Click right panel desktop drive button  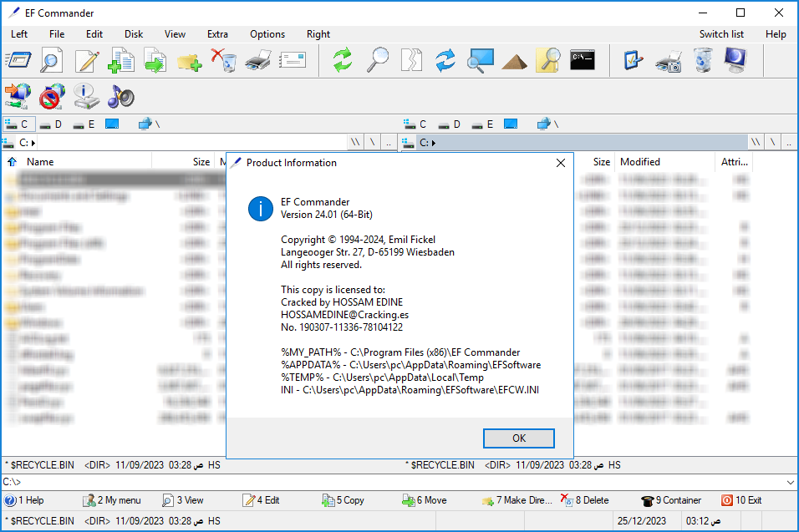click(x=511, y=124)
